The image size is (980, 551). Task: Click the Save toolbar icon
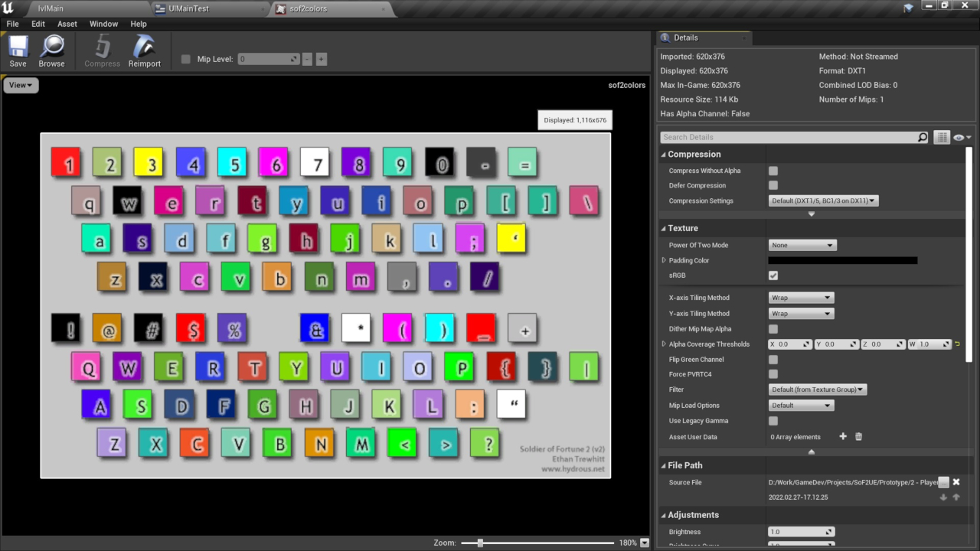(x=18, y=51)
